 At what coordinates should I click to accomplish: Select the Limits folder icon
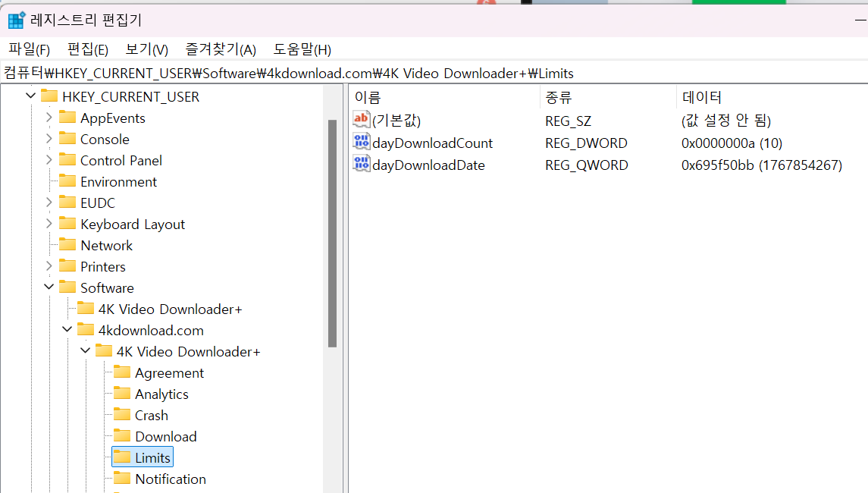click(x=122, y=457)
